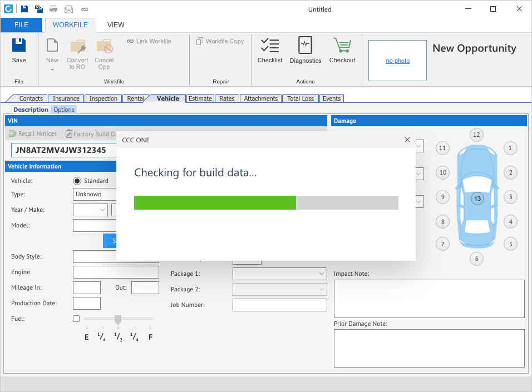The image size is (532, 392).
Task: Click the Job Number input field
Action: (x=279, y=305)
